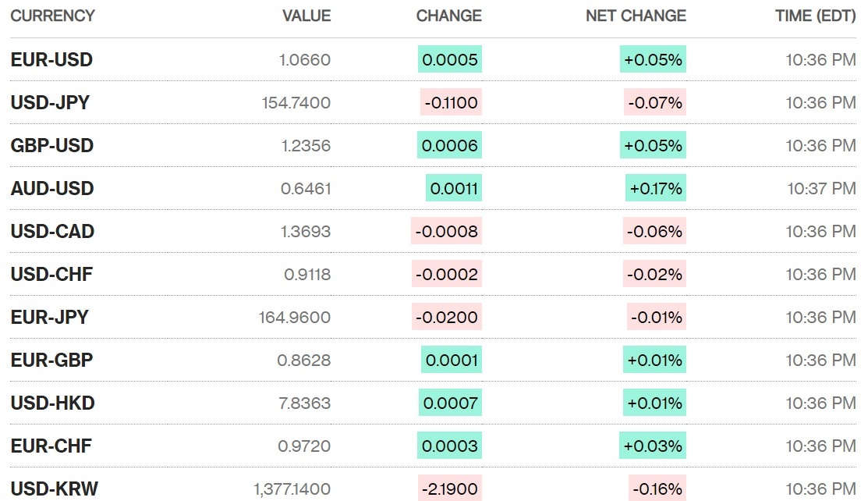Click the USD-HKD currency link
Image resolution: width=868 pixels, height=501 pixels.
click(x=52, y=403)
